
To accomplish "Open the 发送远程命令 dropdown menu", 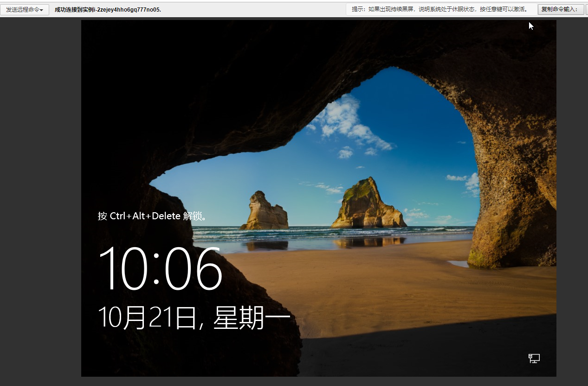I will [25, 10].
